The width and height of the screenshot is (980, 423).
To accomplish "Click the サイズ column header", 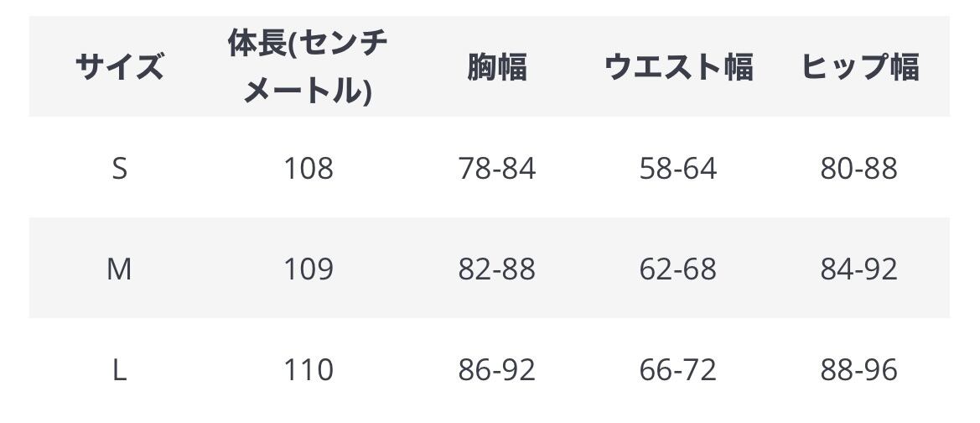I will coord(119,67).
